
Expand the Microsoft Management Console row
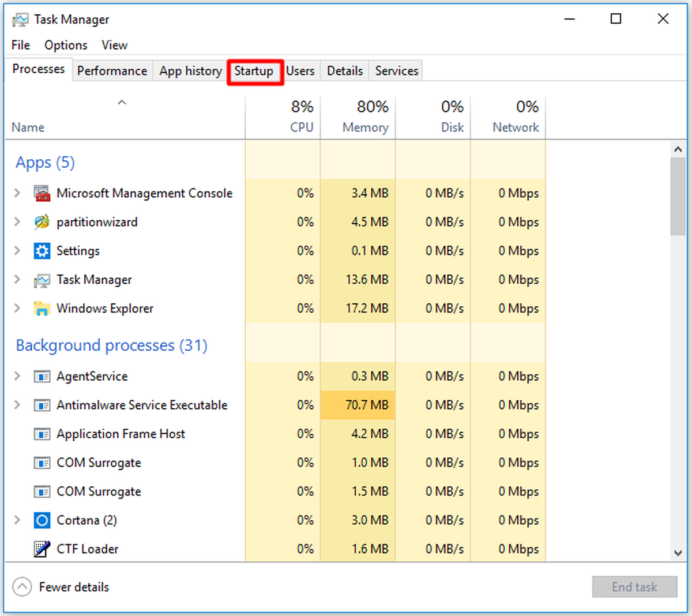[17, 193]
